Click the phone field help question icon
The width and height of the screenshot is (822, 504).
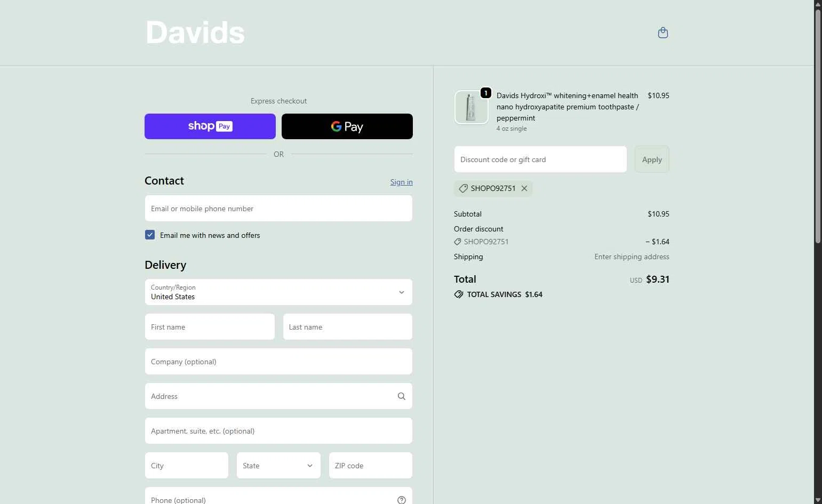pos(402,500)
